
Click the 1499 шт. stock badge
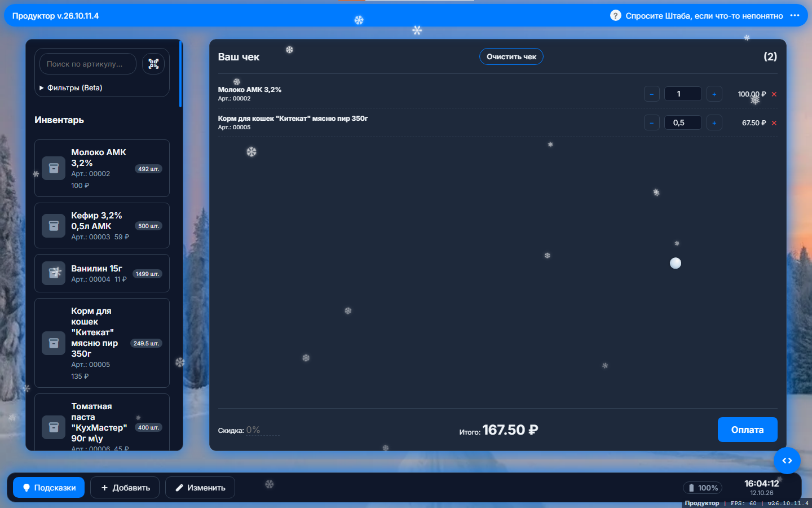click(147, 274)
